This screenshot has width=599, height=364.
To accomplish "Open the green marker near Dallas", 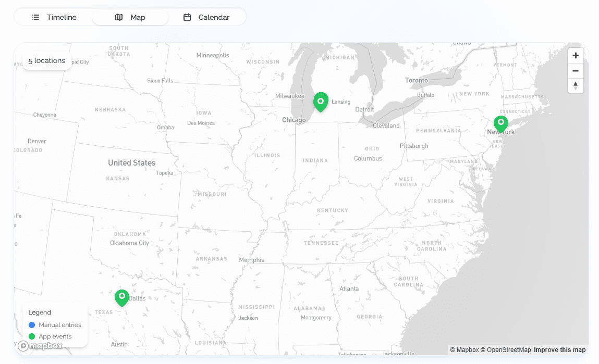I will [x=121, y=298].
